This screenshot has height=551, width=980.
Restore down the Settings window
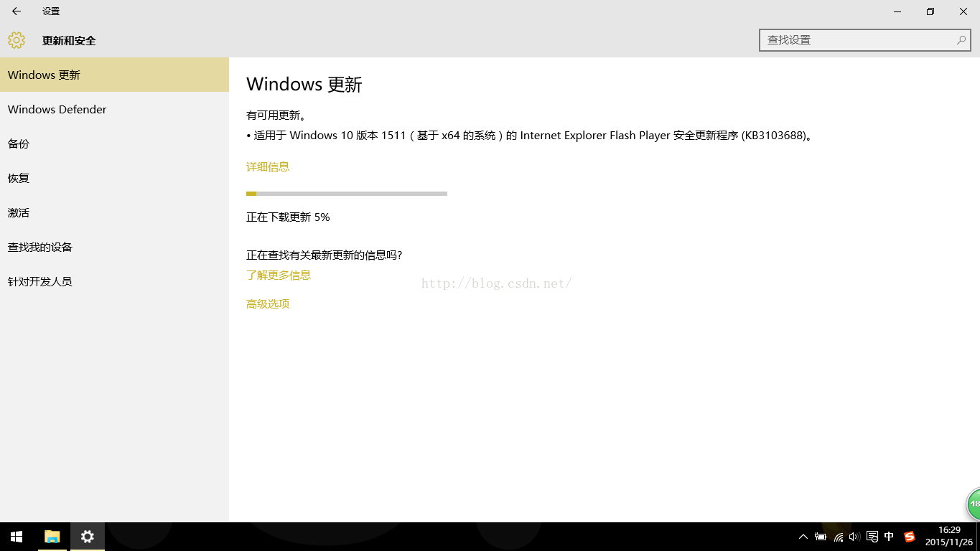[x=930, y=11]
